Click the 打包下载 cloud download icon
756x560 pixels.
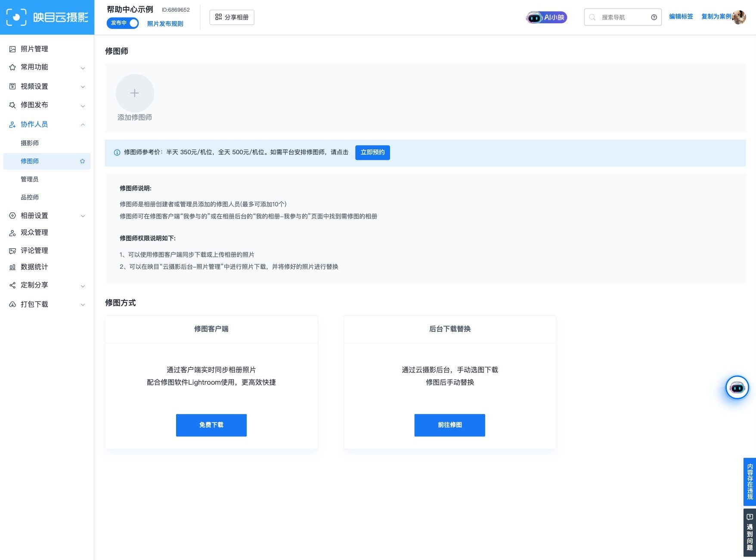coord(12,305)
